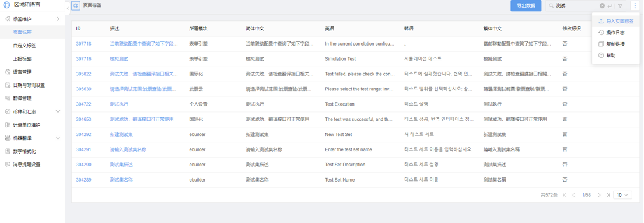Open the advanced filter funnel icon
Image resolution: width=644 pixels, height=223 pixels.
[x=621, y=6]
